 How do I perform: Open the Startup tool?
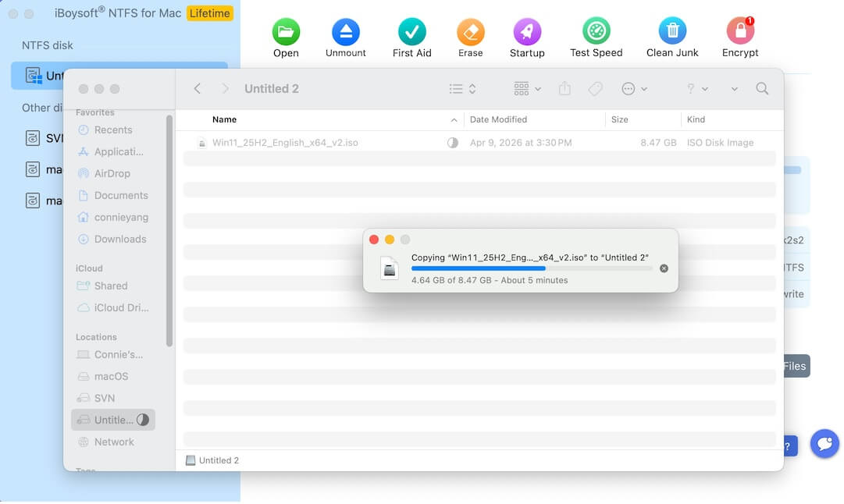click(x=527, y=32)
